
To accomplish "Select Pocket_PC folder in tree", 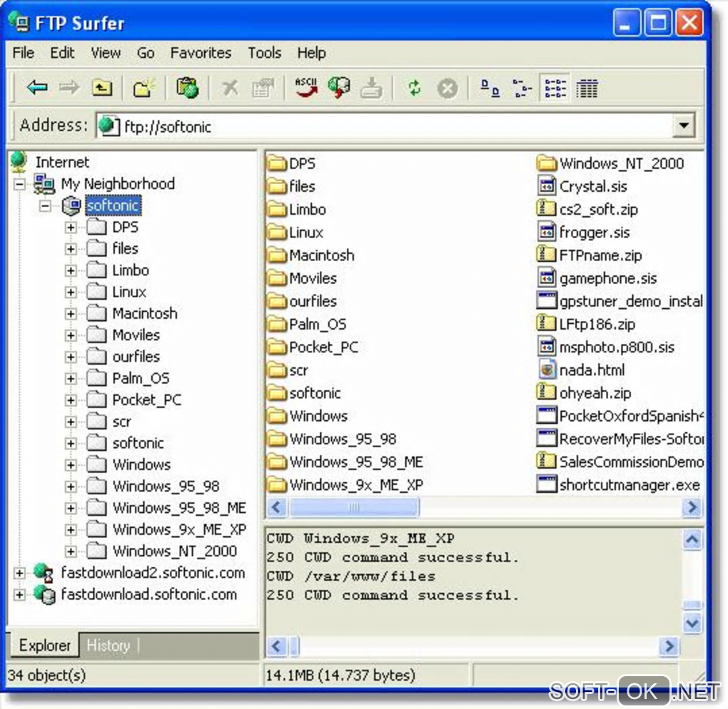I will click(147, 400).
